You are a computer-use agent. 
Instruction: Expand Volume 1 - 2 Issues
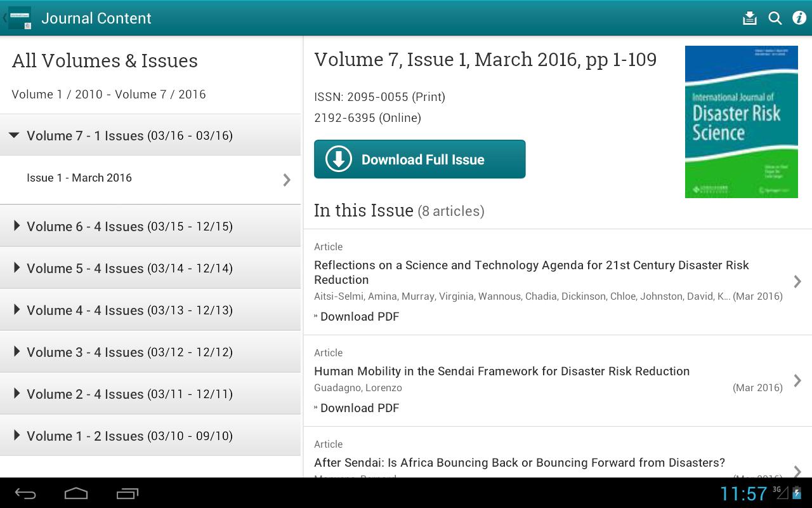150,436
